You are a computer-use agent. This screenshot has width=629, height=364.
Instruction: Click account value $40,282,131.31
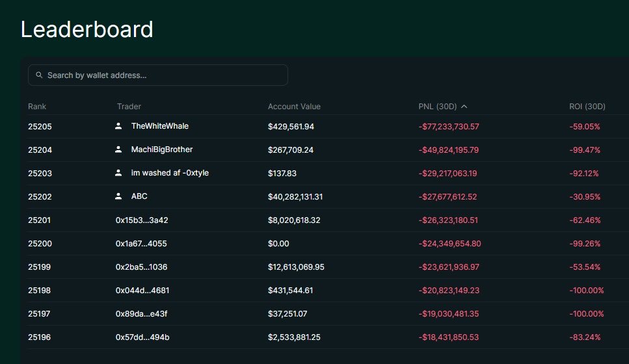[295, 196]
